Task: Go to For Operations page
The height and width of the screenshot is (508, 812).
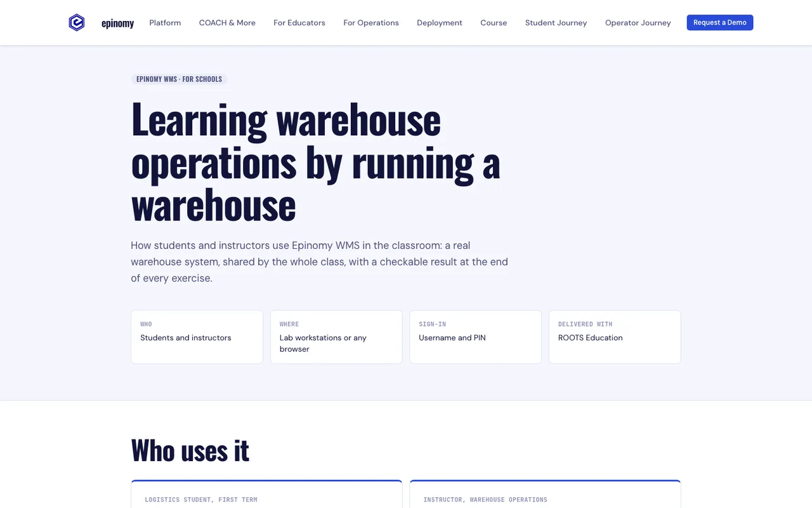Action: coord(371,23)
